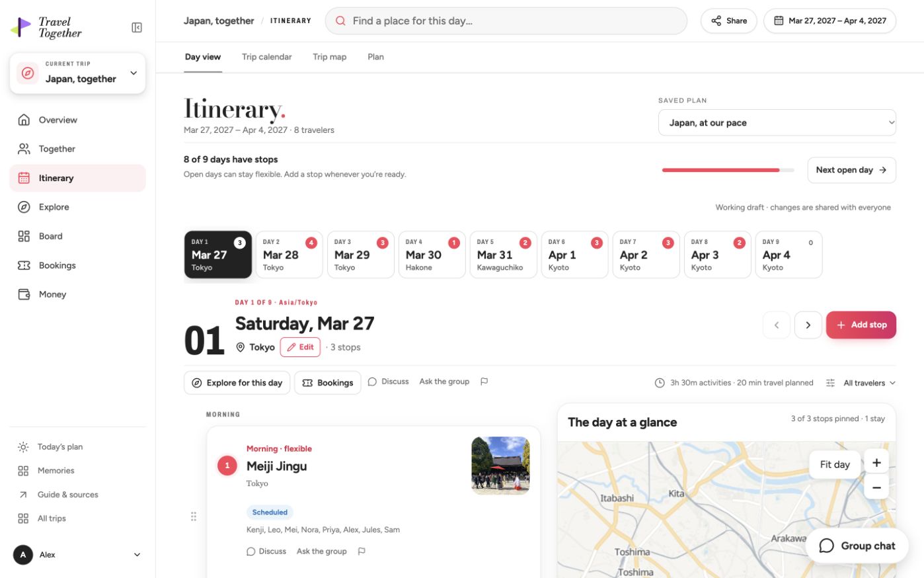Edit the Tokyo day location
Screen dimensions: 924x578
click(300, 347)
